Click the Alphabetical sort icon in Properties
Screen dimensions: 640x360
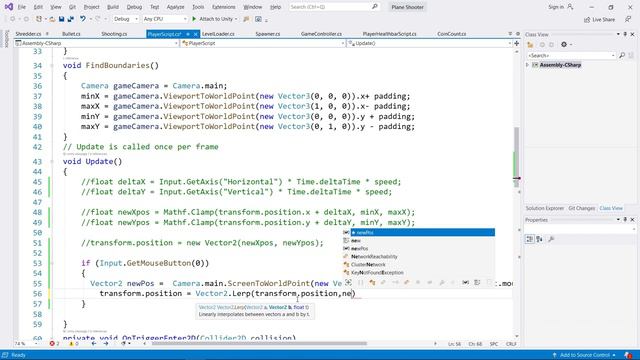[x=540, y=239]
